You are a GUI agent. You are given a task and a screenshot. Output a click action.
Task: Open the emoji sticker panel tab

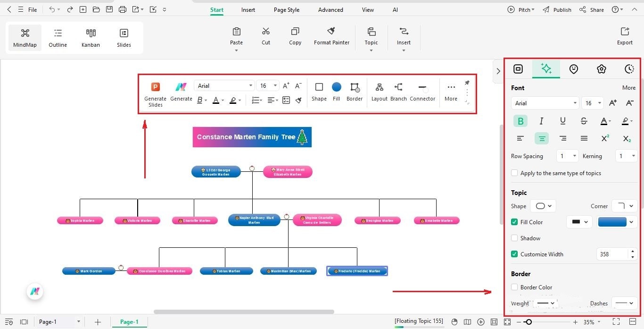coord(573,69)
